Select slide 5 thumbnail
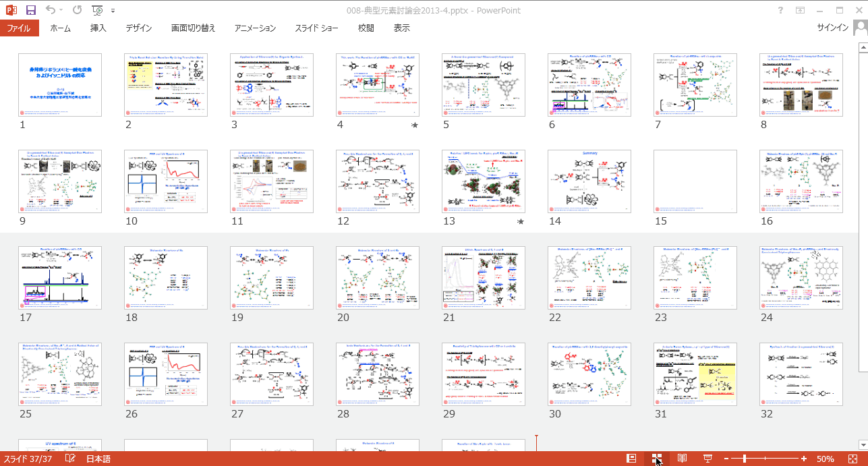 click(484, 85)
